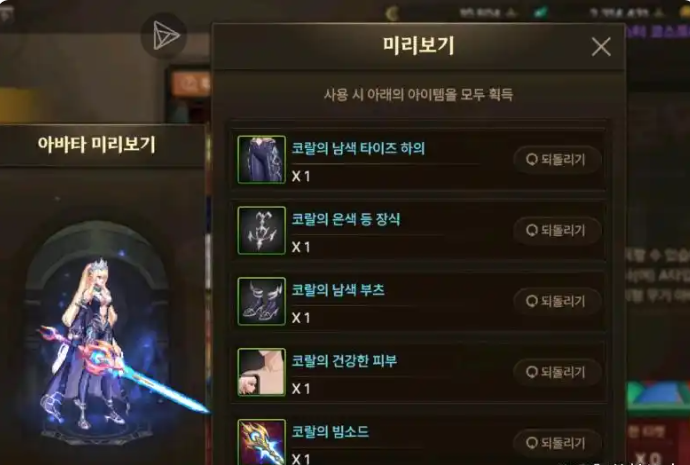Click the 미리보기 dialog title
Screen dimensions: 690x465
418,45
